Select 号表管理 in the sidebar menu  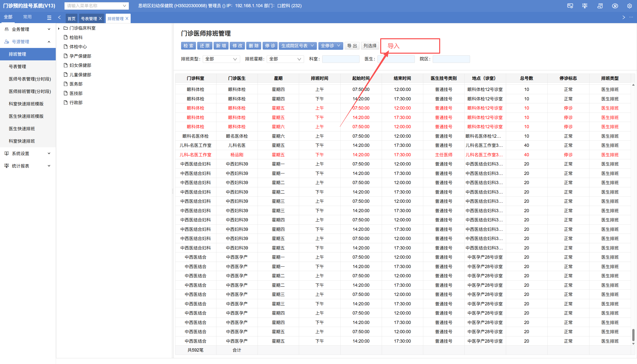point(17,67)
